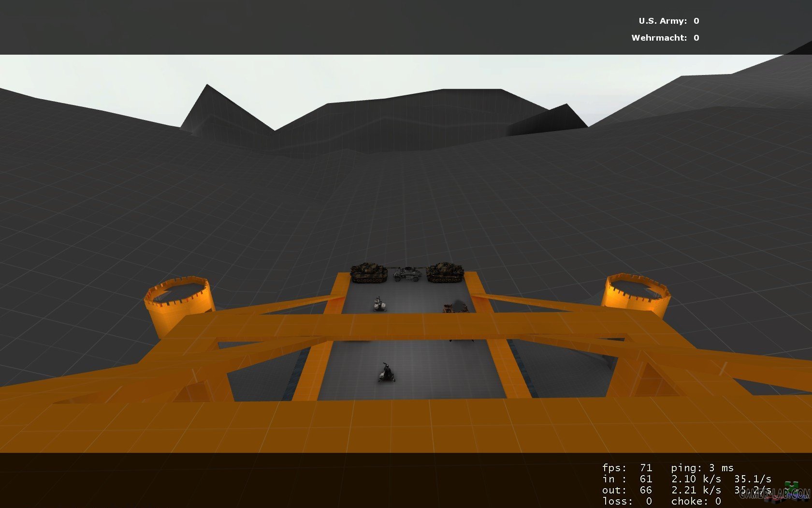Click the right camouflaged tank

[445, 272]
